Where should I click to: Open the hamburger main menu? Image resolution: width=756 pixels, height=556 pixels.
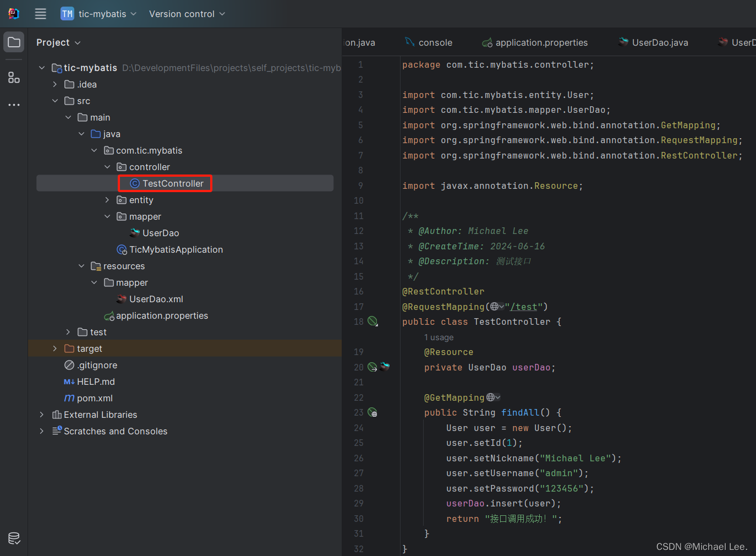(x=41, y=14)
